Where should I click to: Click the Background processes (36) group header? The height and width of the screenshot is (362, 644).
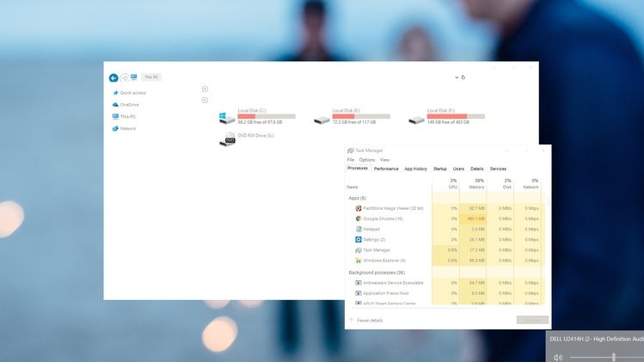coord(377,273)
